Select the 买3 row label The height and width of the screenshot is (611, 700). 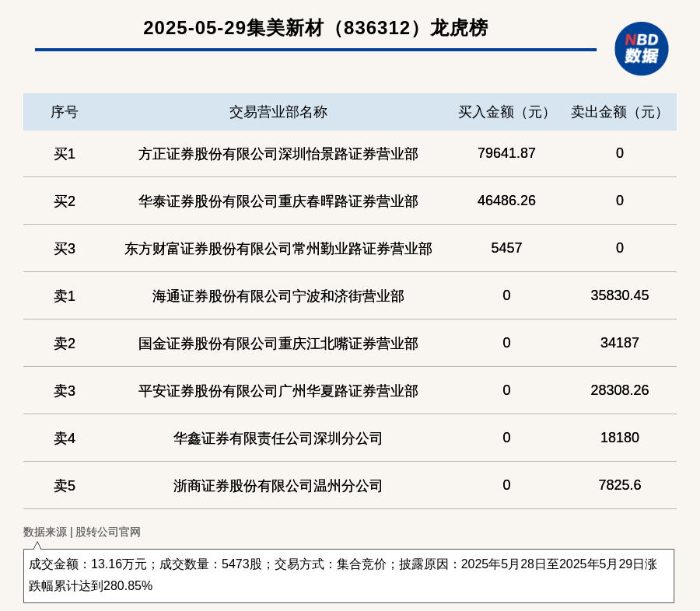65,248
